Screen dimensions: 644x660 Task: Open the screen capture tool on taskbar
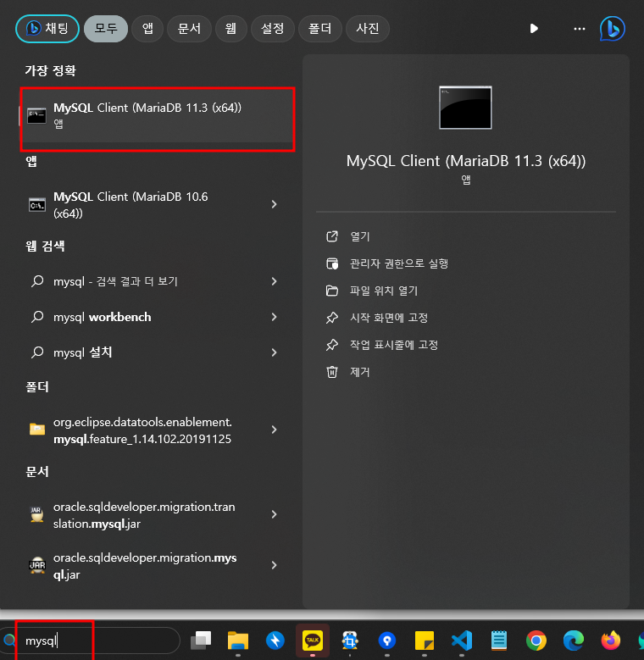point(350,641)
